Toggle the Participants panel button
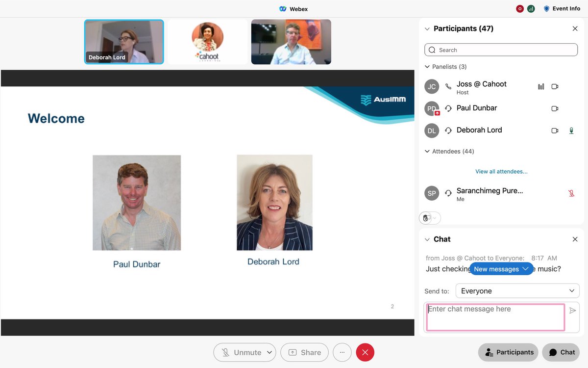 (x=508, y=352)
